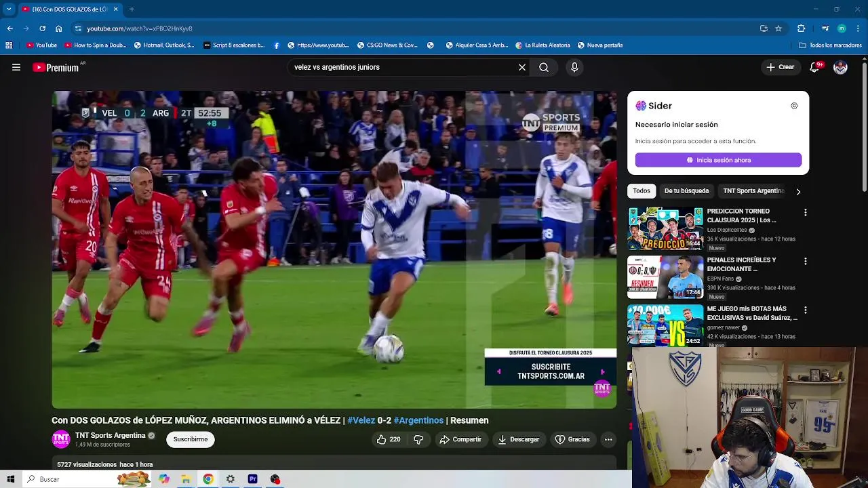This screenshot has height=488, width=868.
Task: Open Chrome three-dot menu
Action: (x=858, y=28)
